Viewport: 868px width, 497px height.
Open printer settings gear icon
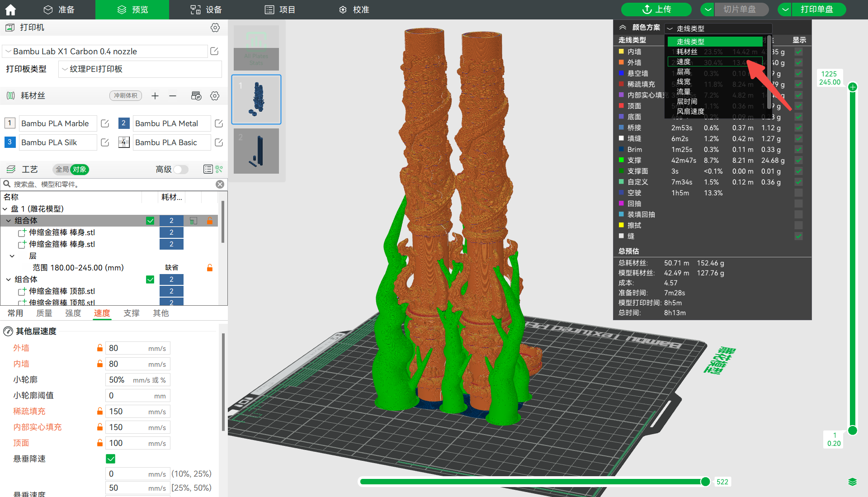tap(215, 28)
